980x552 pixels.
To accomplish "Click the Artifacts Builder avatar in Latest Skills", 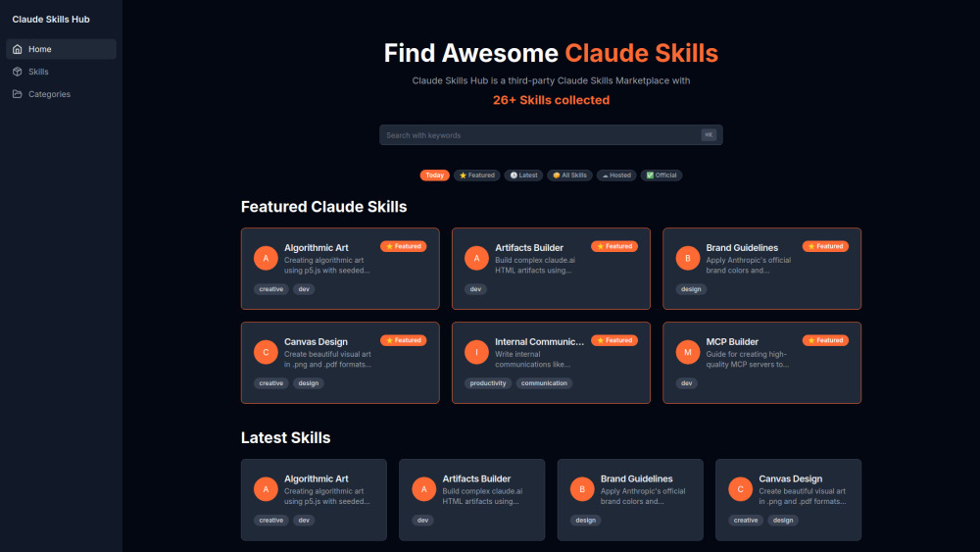I will coord(423,489).
